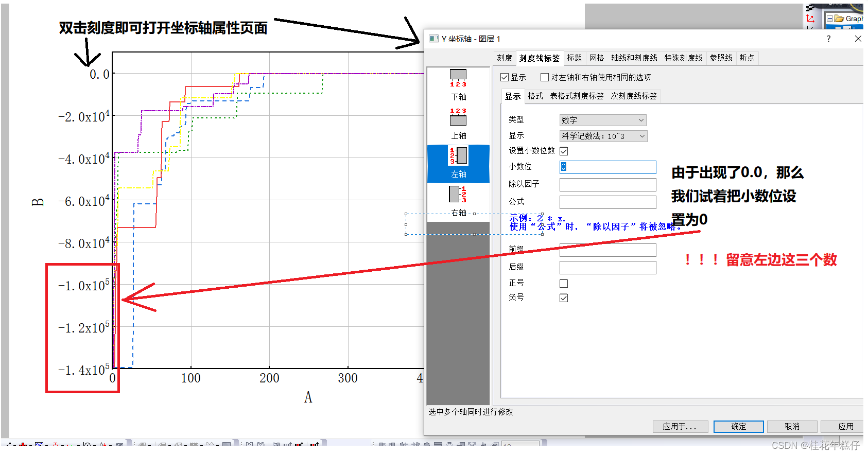The image size is (868, 455).
Task: Click the X axis title A
Action: coord(308,397)
